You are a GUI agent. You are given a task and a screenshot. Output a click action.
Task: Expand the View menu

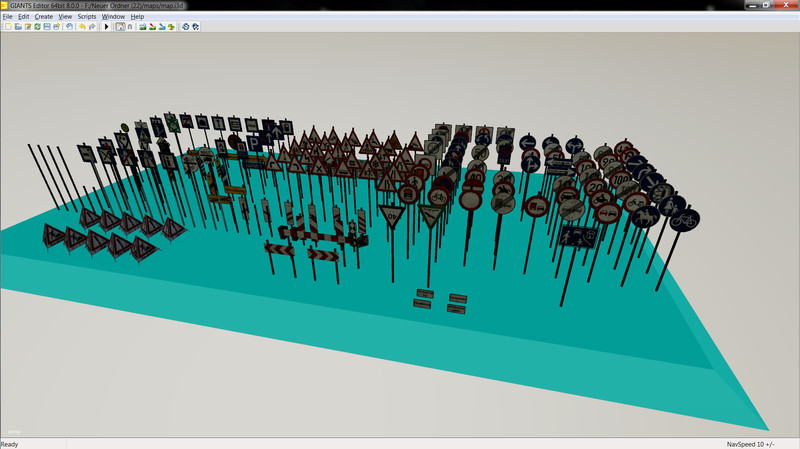[x=65, y=17]
